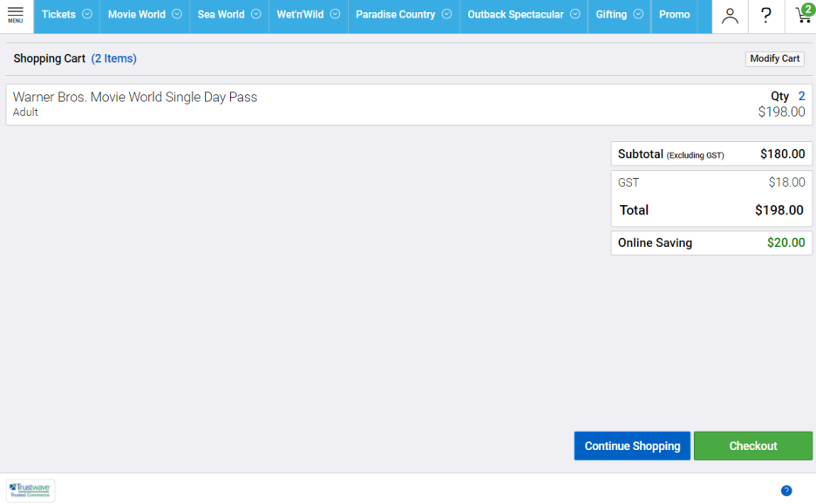Select the Warner Bros. Movie World Single Day Pass title
Image resolution: width=816 pixels, height=504 pixels.
135,97
